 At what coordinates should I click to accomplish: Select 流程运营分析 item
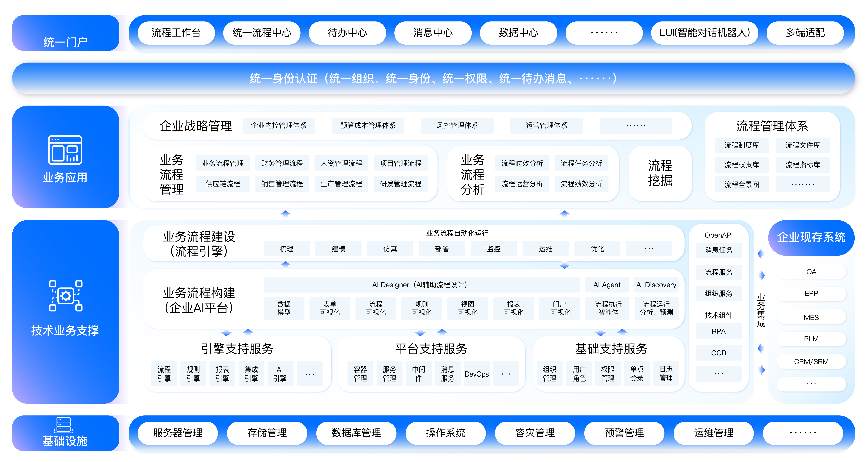(522, 184)
